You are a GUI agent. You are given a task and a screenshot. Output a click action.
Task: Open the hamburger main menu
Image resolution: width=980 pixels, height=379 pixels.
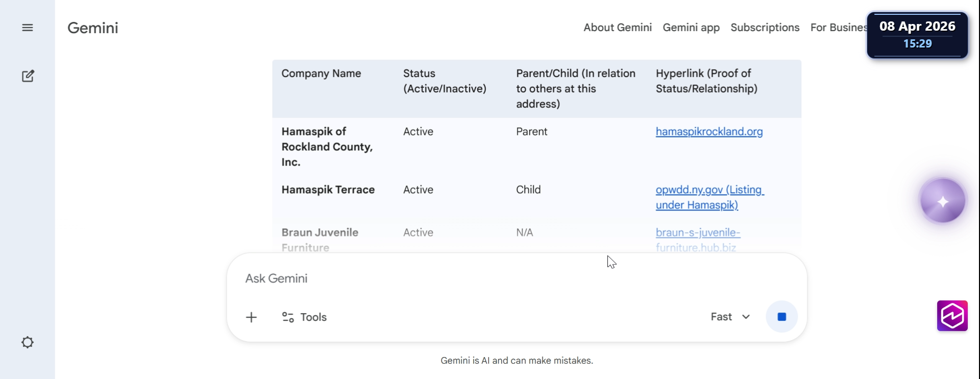click(x=28, y=28)
